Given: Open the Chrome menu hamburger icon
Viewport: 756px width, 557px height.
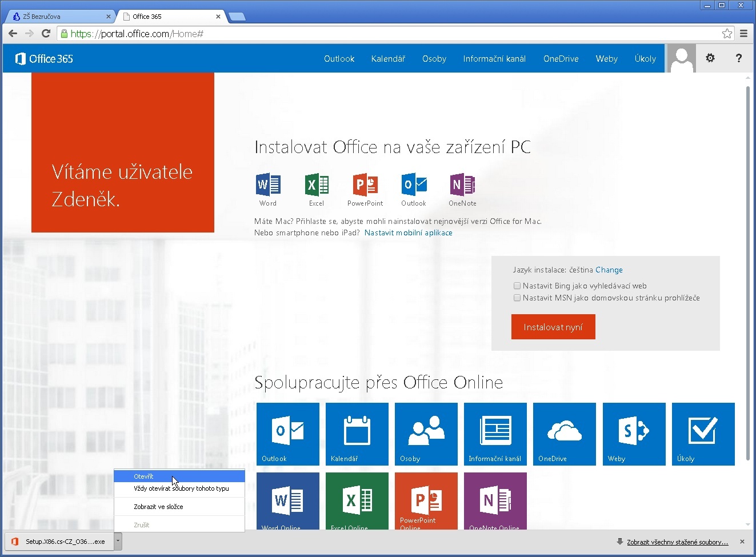Looking at the screenshot, I should [744, 33].
